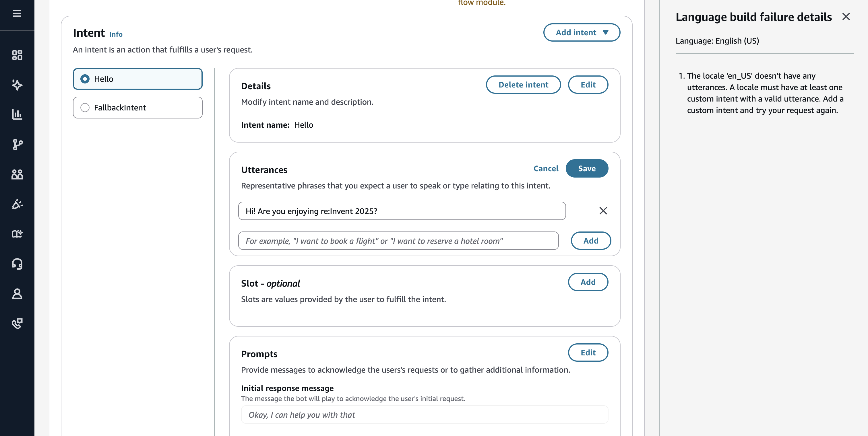Open the Intent Info link
Image resolution: width=868 pixels, height=436 pixels.
point(116,34)
